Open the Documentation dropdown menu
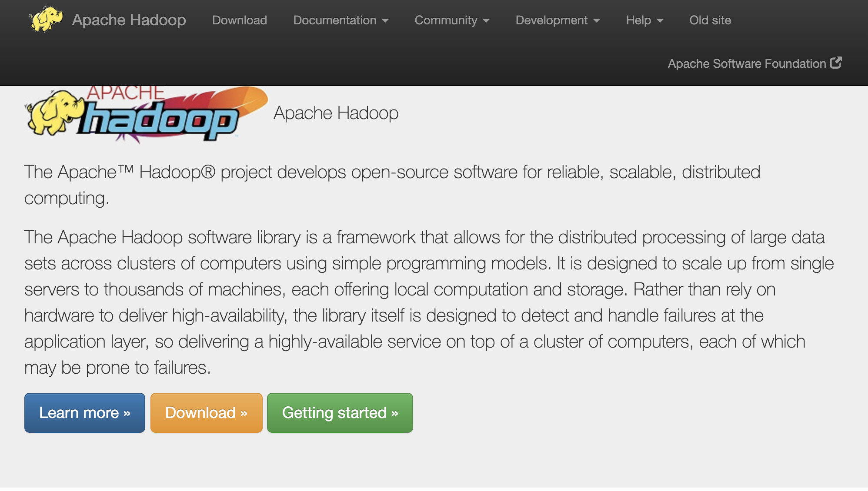The height and width of the screenshot is (491, 868). point(341,20)
